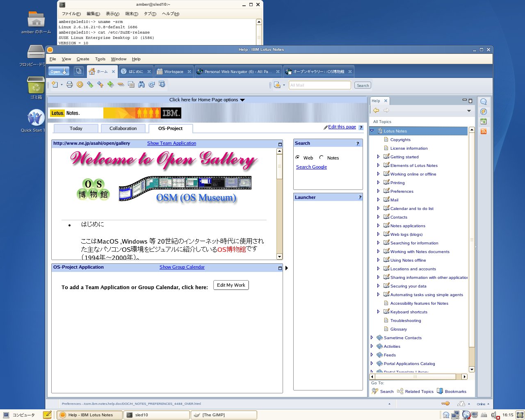Expand the Getting started help topic
The image size is (525, 420).
[378, 157]
